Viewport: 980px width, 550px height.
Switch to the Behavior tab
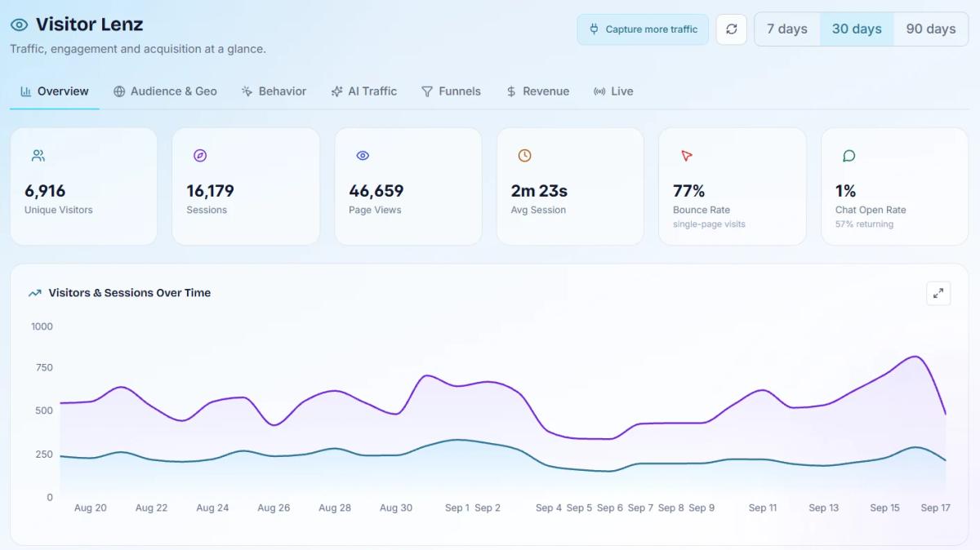pyautogui.click(x=274, y=91)
